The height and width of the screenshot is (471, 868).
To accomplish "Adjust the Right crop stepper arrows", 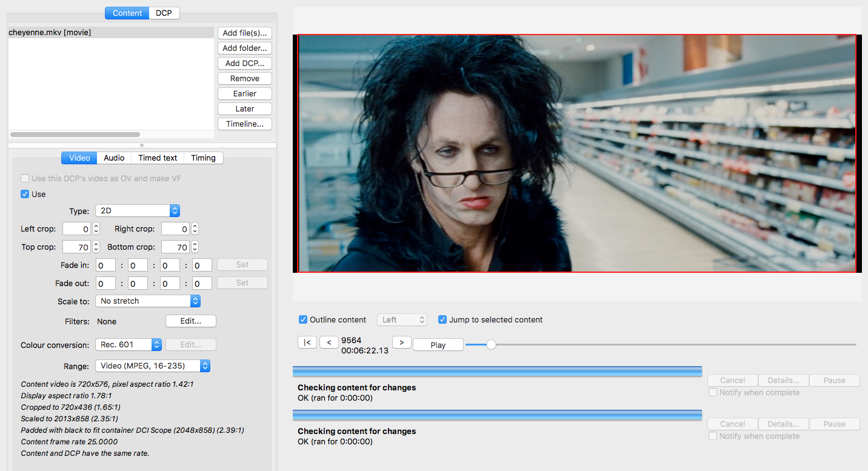I will click(195, 229).
